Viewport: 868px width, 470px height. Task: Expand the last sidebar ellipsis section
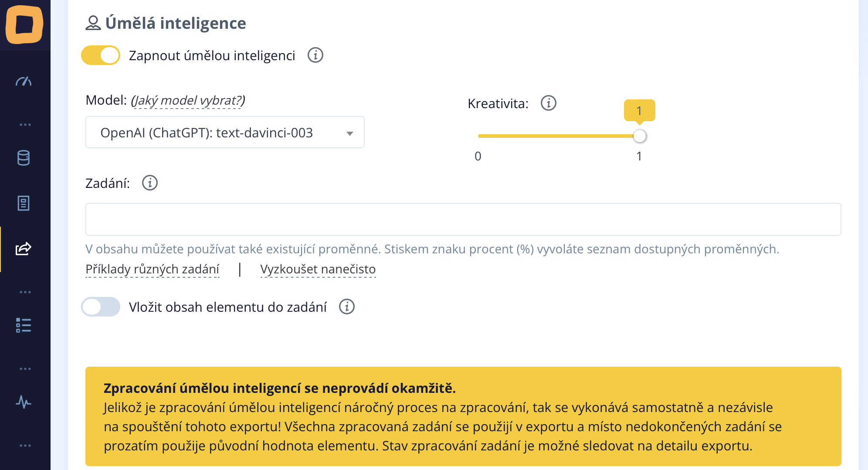[x=25, y=446]
